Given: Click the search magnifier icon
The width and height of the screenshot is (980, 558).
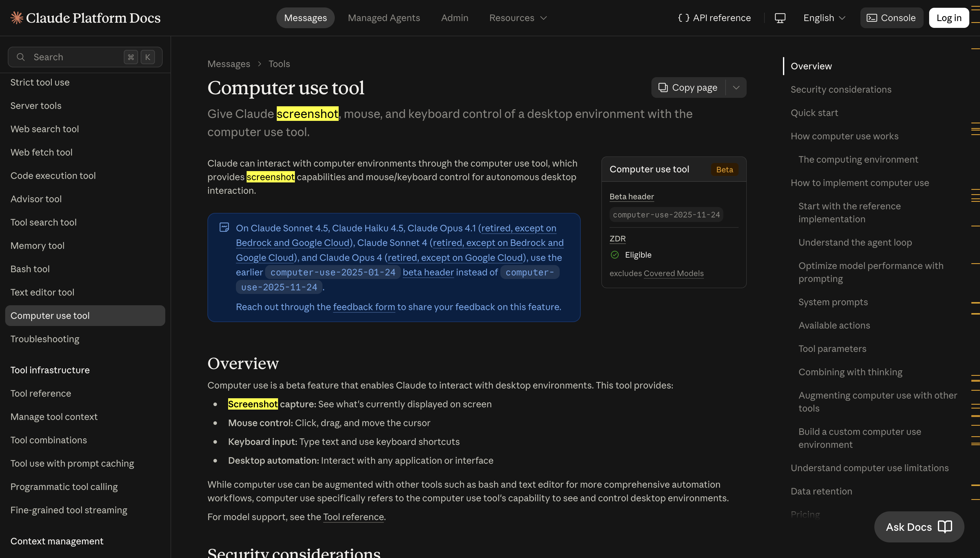Looking at the screenshot, I should pos(21,57).
